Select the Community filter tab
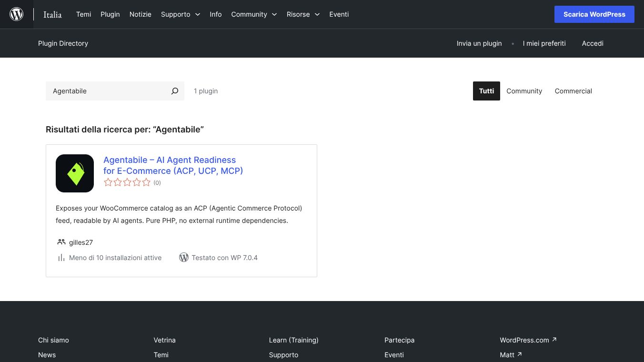The width and height of the screenshot is (644, 362). (524, 91)
